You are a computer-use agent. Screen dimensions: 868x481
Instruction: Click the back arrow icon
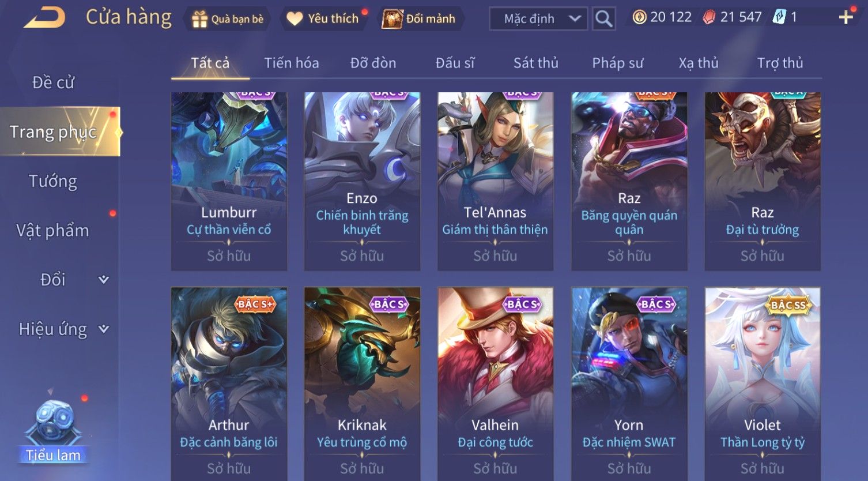[44, 18]
